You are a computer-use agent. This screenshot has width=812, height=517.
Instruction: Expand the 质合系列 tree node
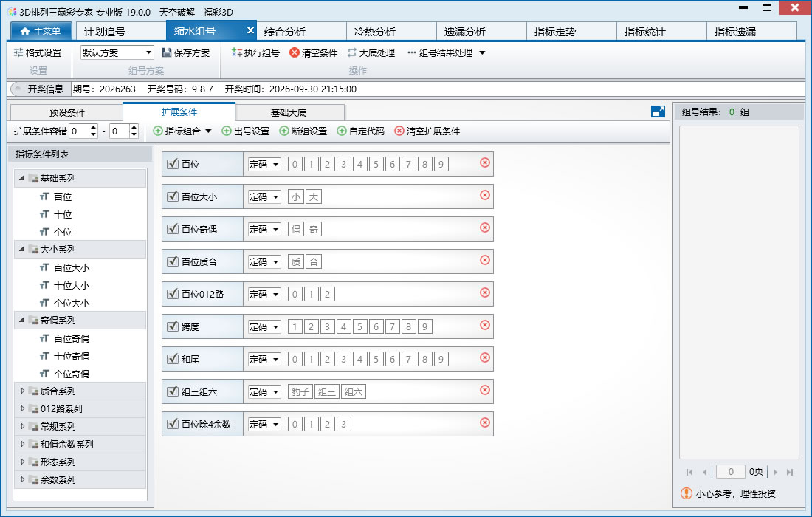click(x=22, y=391)
